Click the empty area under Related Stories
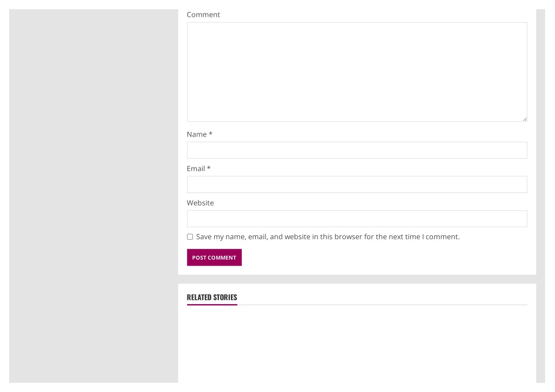 coord(357,344)
